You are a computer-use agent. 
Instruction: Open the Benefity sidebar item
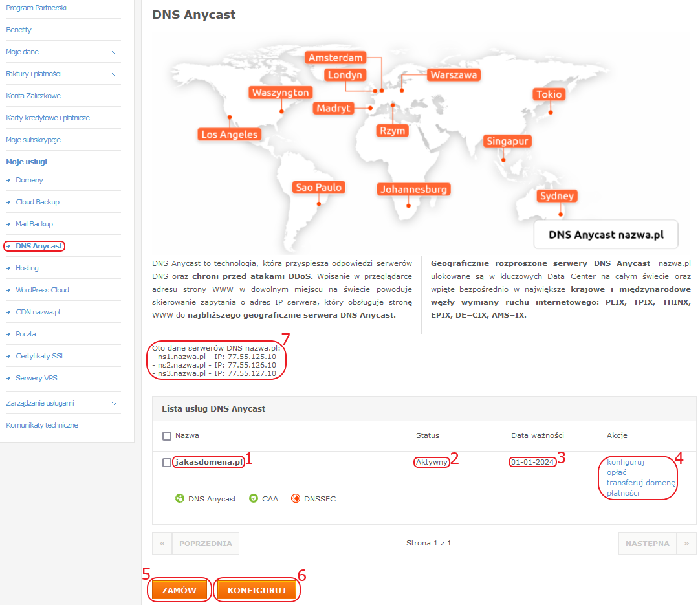click(19, 30)
